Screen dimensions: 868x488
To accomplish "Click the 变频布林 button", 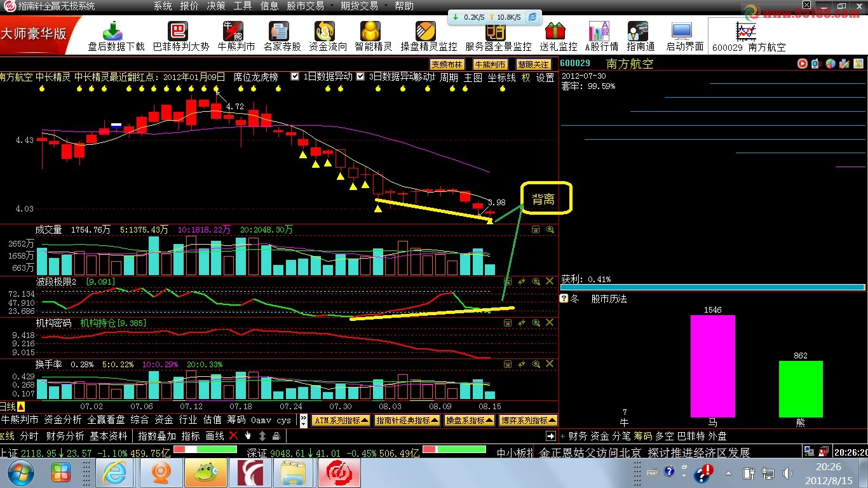I will click(448, 64).
